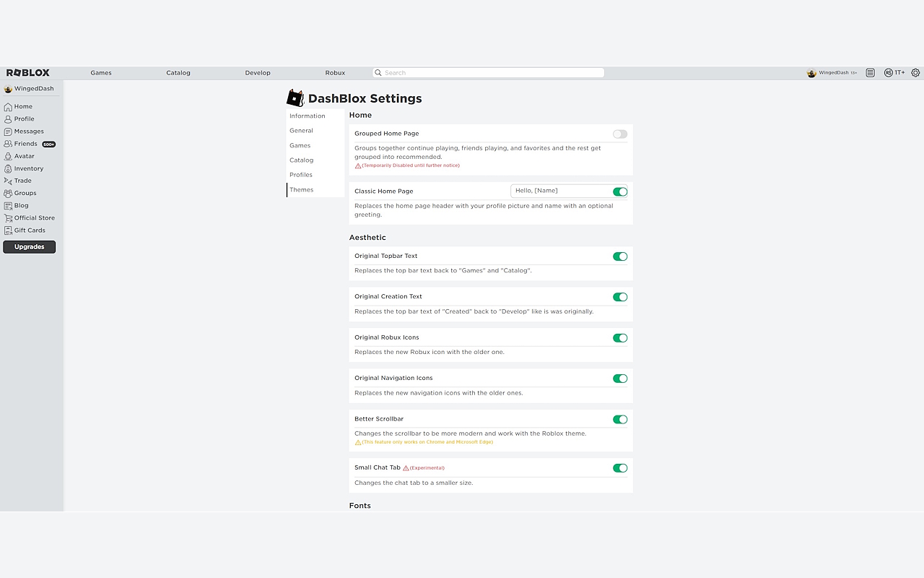Disable the Classic Home Page toggle
The height and width of the screenshot is (578, 924).
[x=619, y=191]
